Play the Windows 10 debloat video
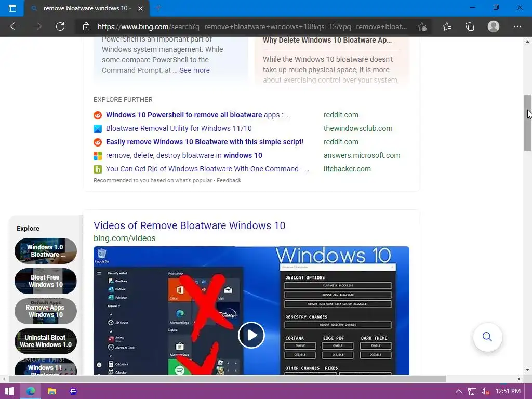Image resolution: width=532 pixels, height=399 pixels. [x=251, y=335]
